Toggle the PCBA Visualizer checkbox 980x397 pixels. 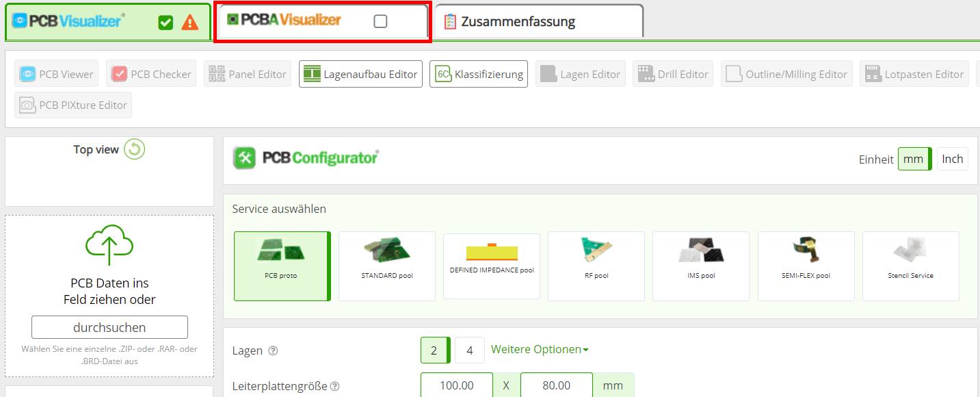[381, 21]
